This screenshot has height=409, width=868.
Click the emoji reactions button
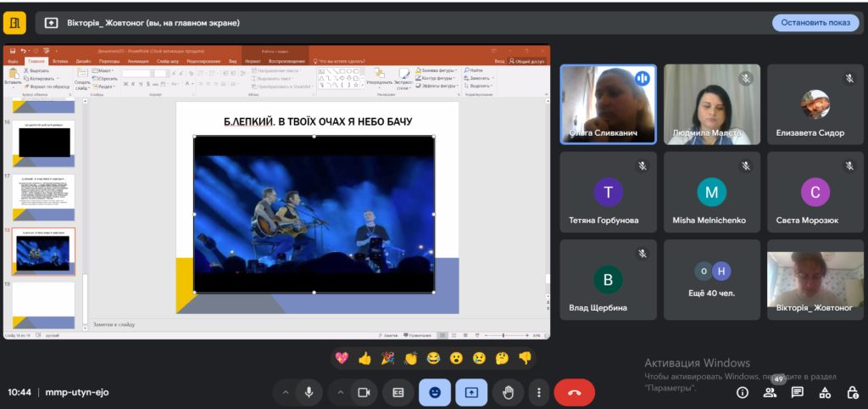tap(435, 392)
